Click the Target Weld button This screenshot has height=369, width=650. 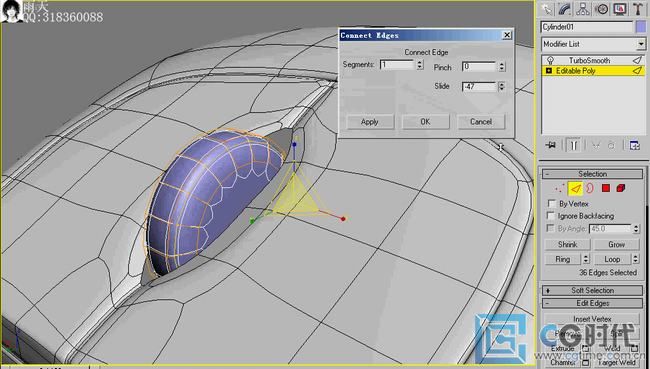617,362
